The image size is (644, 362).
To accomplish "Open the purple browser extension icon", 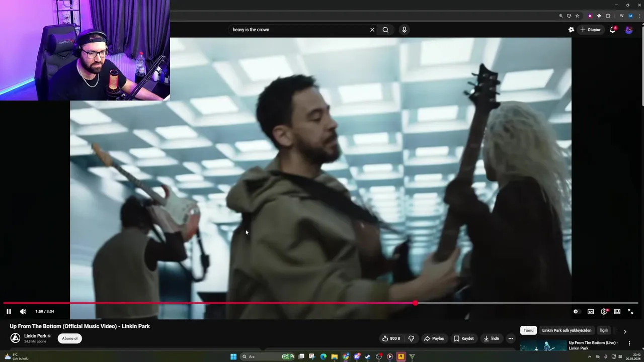I will pyautogui.click(x=590, y=16).
